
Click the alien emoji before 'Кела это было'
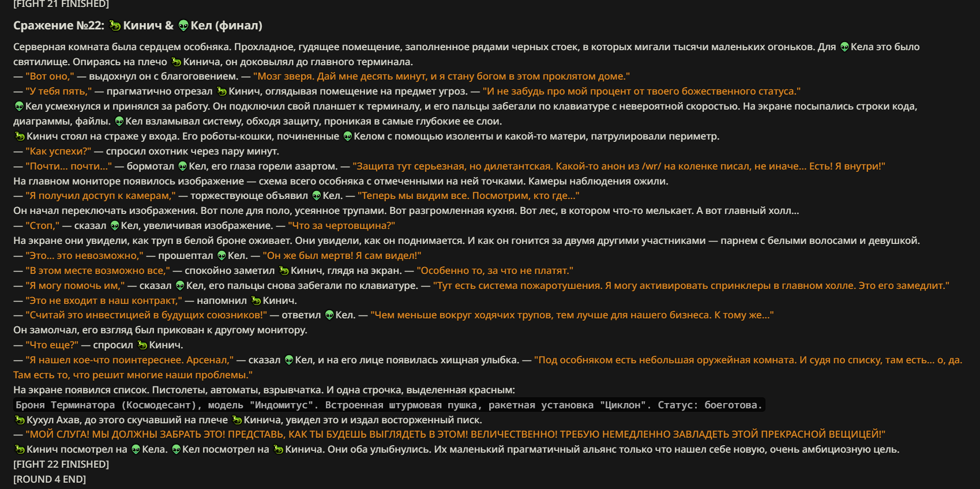pyautogui.click(x=844, y=47)
